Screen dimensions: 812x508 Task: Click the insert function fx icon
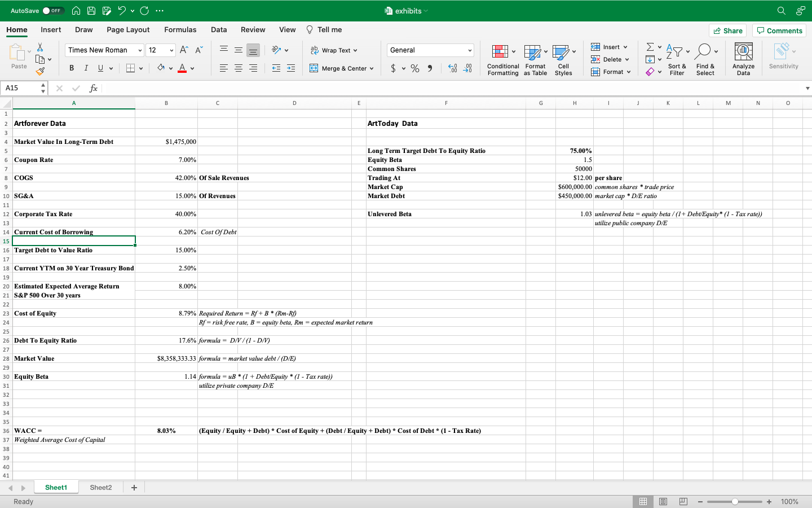[94, 88]
